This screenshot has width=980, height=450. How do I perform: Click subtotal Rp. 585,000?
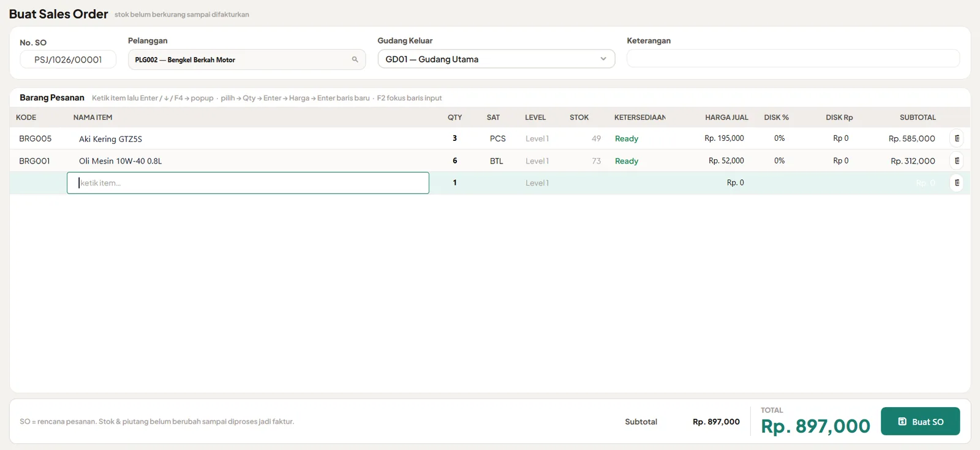click(911, 138)
